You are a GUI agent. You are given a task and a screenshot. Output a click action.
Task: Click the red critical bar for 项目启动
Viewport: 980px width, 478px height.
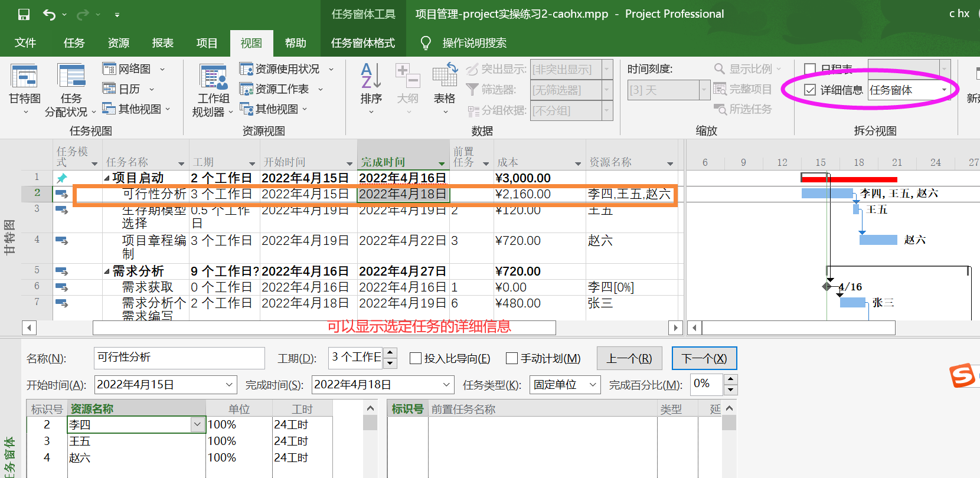[850, 179]
